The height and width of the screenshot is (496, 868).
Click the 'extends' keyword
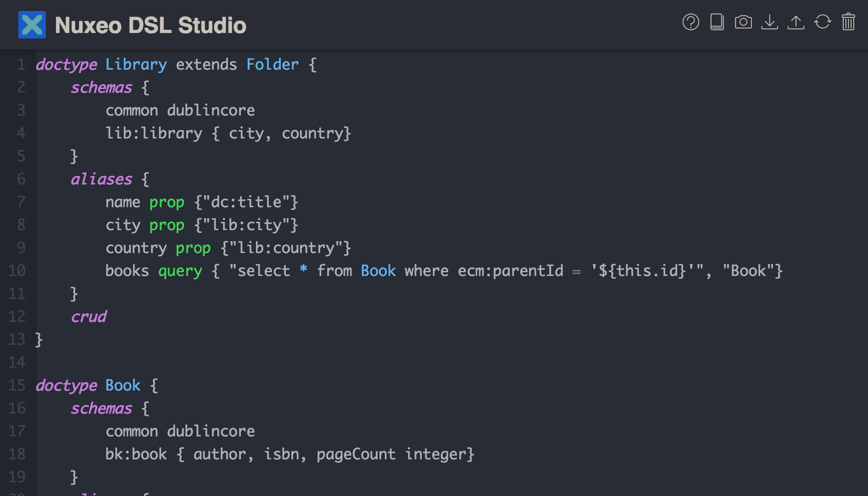click(206, 65)
